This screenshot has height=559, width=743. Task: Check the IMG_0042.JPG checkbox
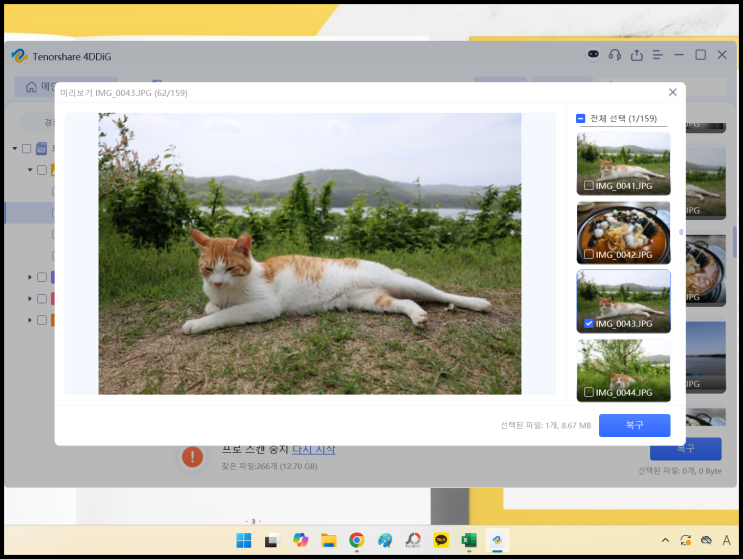click(x=589, y=254)
